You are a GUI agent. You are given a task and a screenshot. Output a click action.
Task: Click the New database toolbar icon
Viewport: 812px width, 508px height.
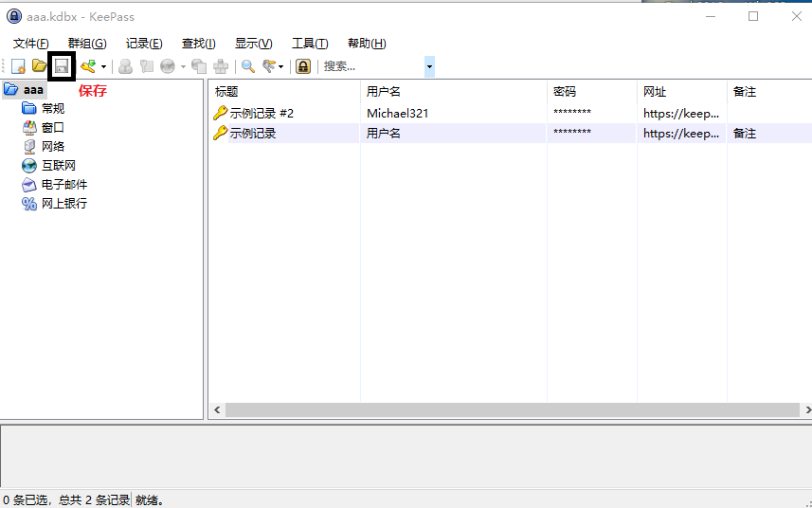(18, 66)
